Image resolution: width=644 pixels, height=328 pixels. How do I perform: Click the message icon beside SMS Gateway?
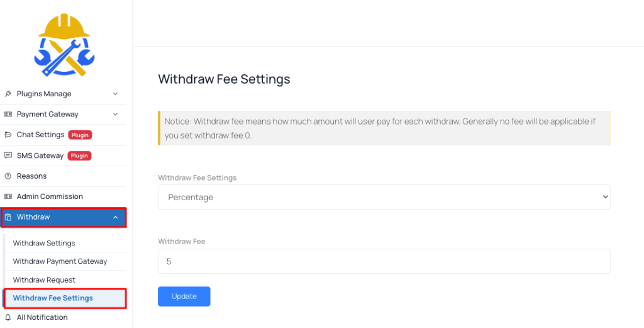8,156
